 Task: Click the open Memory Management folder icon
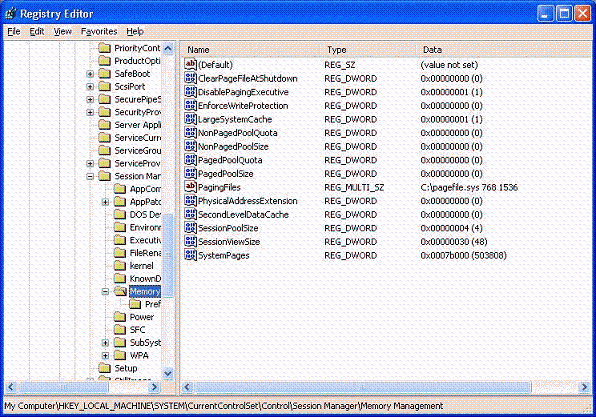(x=120, y=291)
